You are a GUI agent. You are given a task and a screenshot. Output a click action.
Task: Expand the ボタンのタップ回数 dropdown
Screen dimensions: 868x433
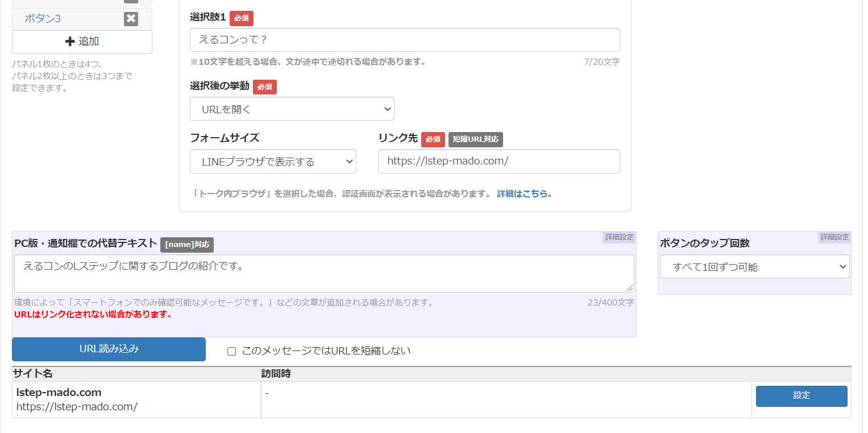click(x=755, y=267)
